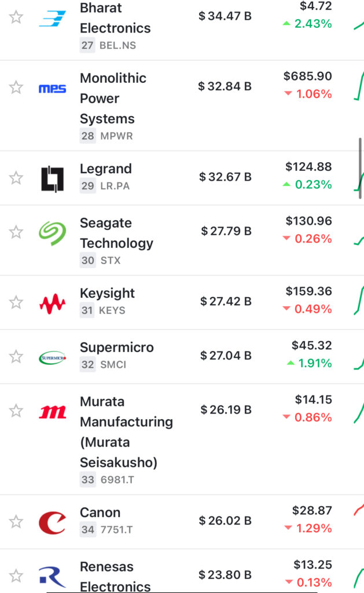Click the green Seagate Technology logo
The image size is (364, 593).
(x=52, y=233)
